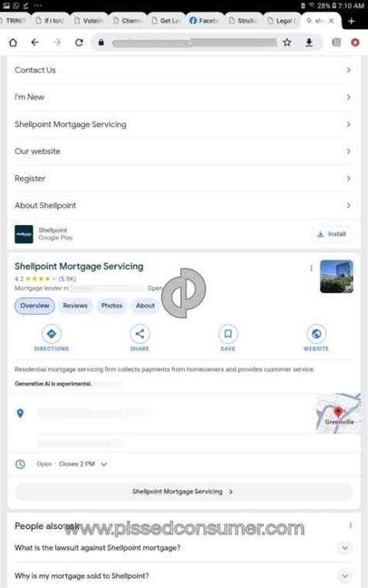The width and height of the screenshot is (368, 588).
Task: Open the Our website link
Action: [x=37, y=151]
